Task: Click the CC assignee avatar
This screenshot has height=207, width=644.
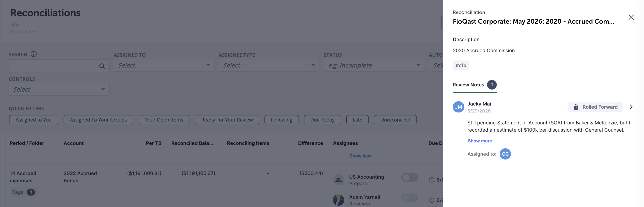Action: [x=505, y=154]
